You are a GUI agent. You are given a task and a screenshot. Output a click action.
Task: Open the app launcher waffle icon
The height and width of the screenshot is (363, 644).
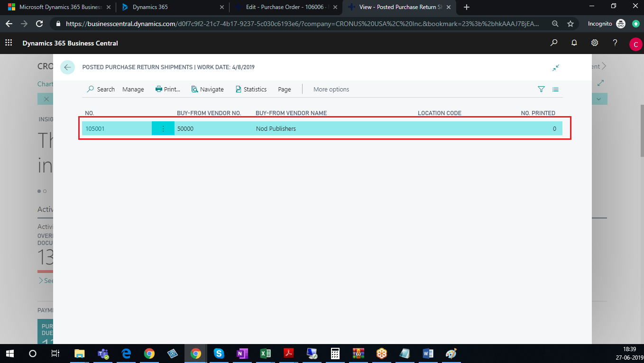tap(9, 43)
